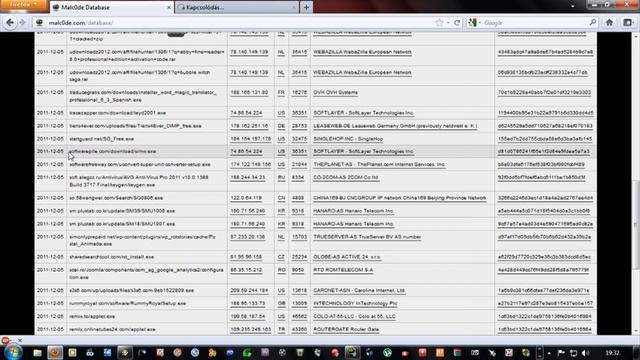
Task: Open Windows Explorer from taskbar
Action: point(37,352)
